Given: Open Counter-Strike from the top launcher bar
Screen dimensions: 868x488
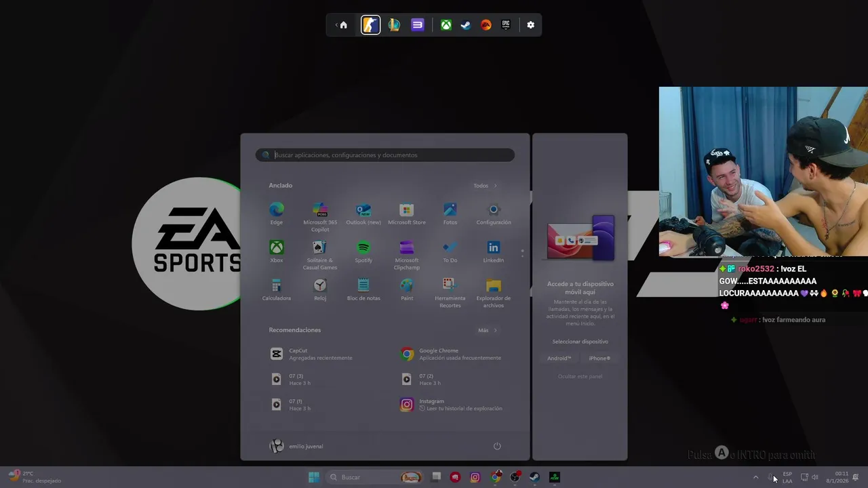Looking at the screenshot, I should pos(370,25).
